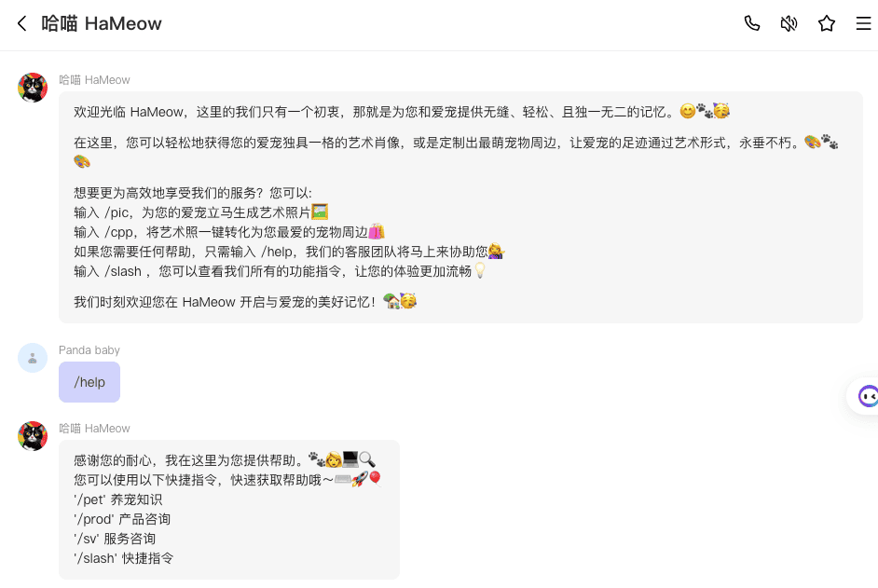This screenshot has height=588, width=878.
Task: Click the Panda baby sender name
Action: point(89,350)
